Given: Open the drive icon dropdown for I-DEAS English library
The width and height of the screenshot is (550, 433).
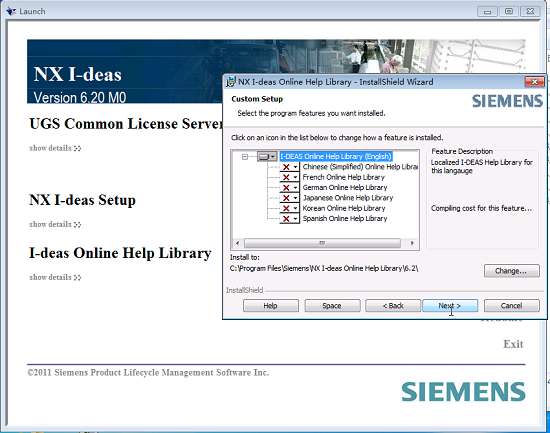Looking at the screenshot, I should pos(267,156).
